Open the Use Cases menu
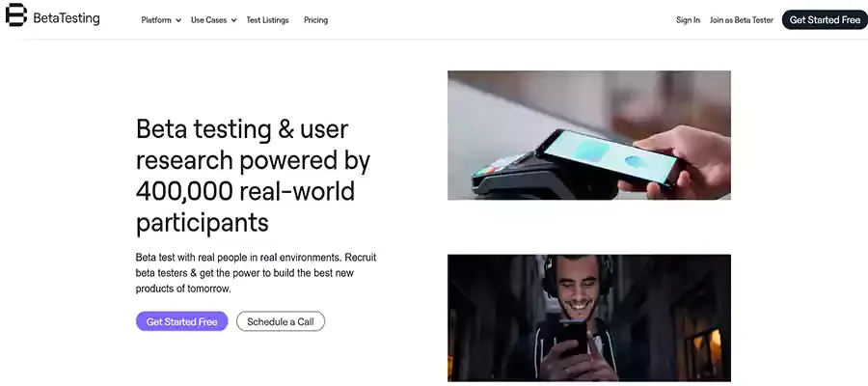This screenshot has width=868, height=386. tap(208, 20)
